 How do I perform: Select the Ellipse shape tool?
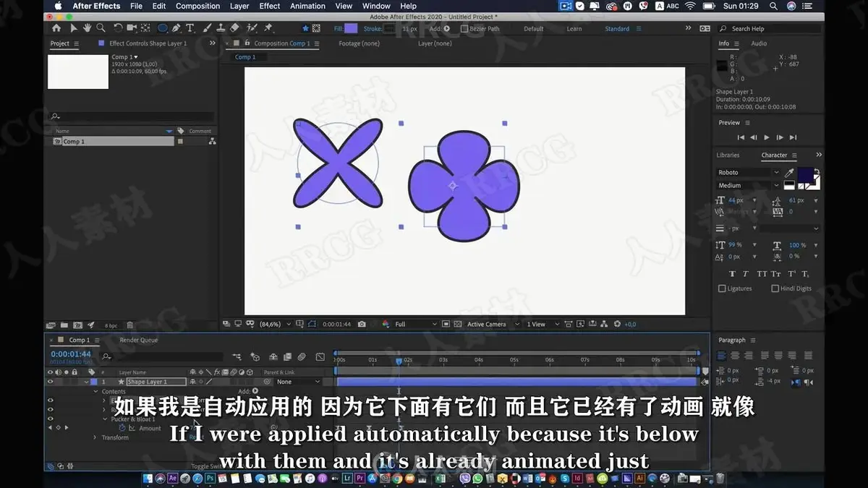163,28
